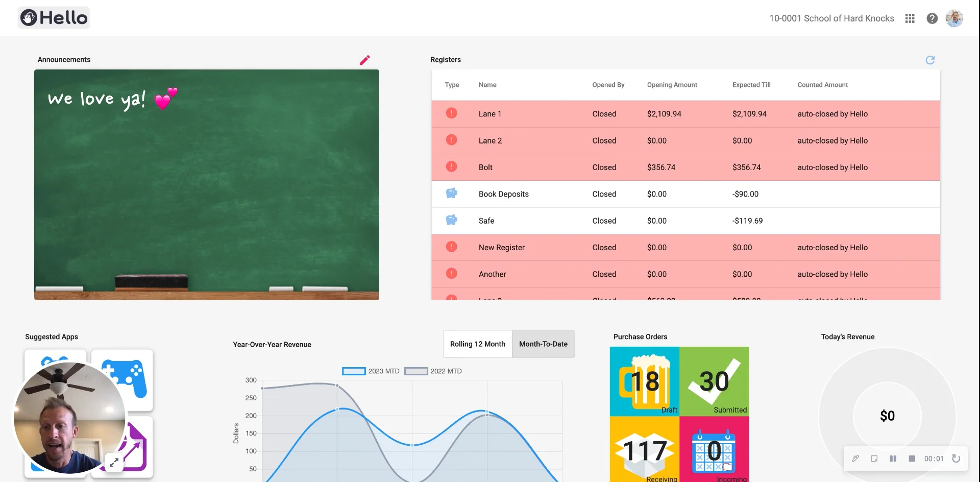Toggle the 2023 MTD legend series
Screen dimensions: 980x482
coord(371,371)
